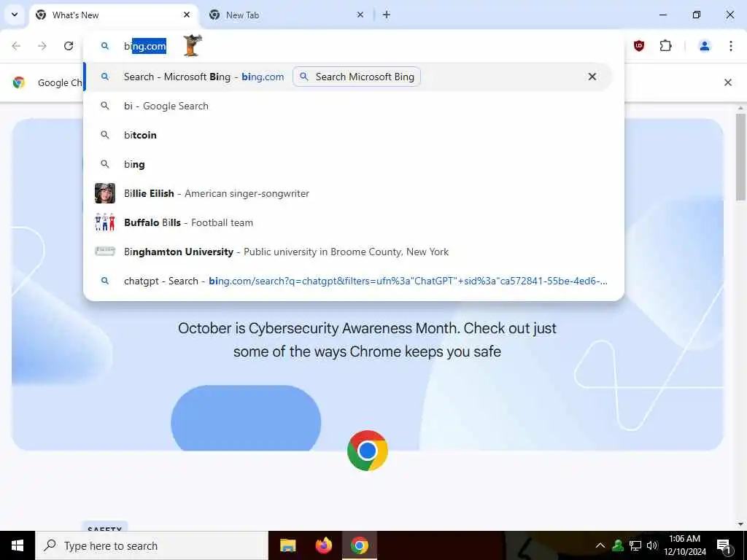Switch to the New Tab tab

[x=286, y=15]
